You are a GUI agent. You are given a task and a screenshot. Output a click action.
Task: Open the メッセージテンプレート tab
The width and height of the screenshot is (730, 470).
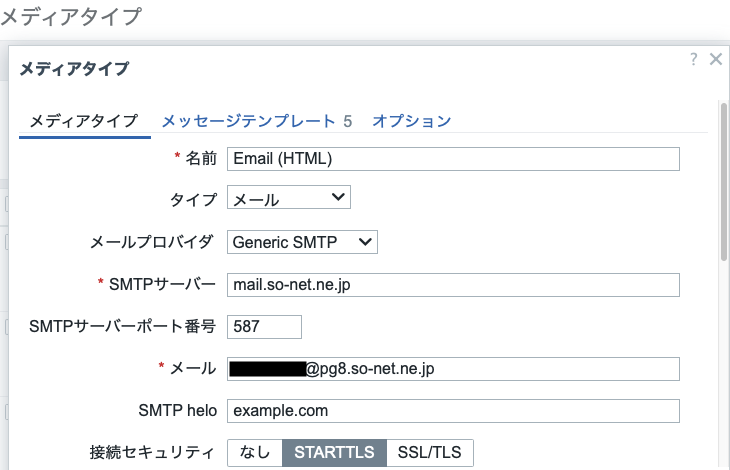pos(256,121)
